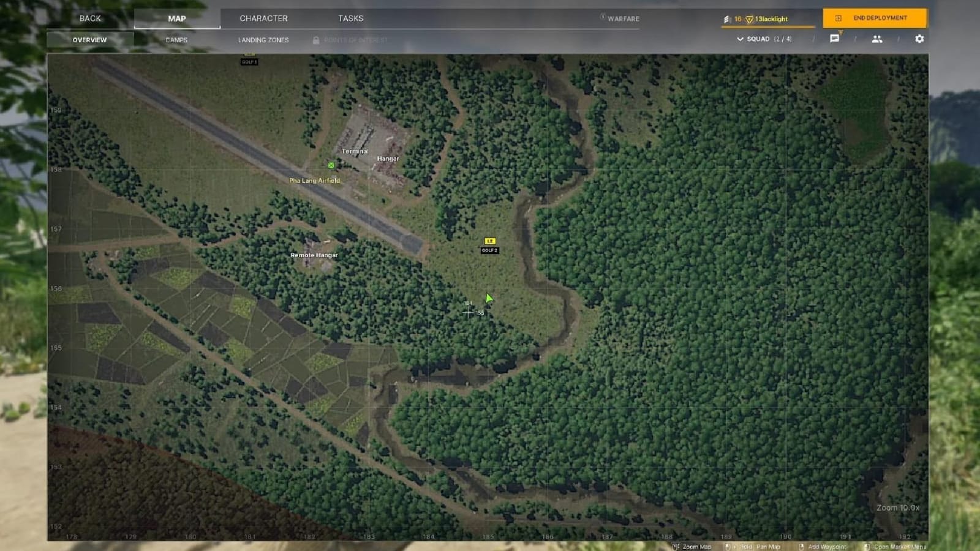
Task: Click the Pha Lang Airfield green map marker
Action: (331, 165)
